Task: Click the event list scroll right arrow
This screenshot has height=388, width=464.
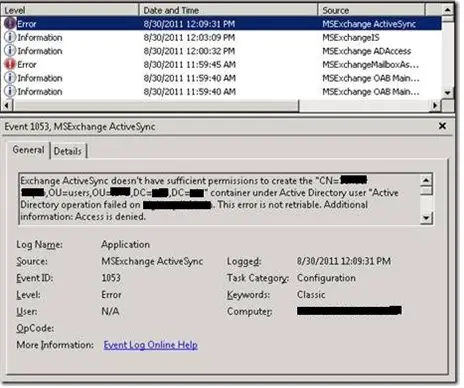Action: click(435, 106)
